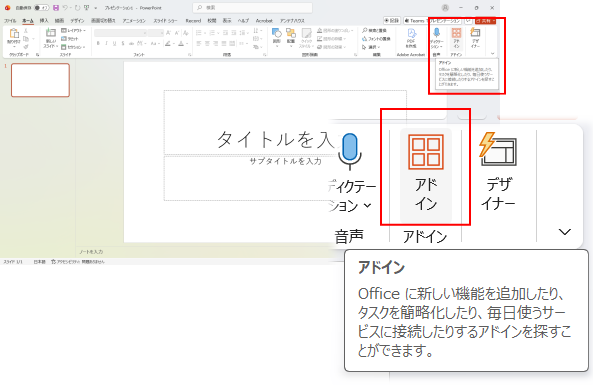
Task: Open the ヘルプ (Help) tab
Action: [243, 21]
